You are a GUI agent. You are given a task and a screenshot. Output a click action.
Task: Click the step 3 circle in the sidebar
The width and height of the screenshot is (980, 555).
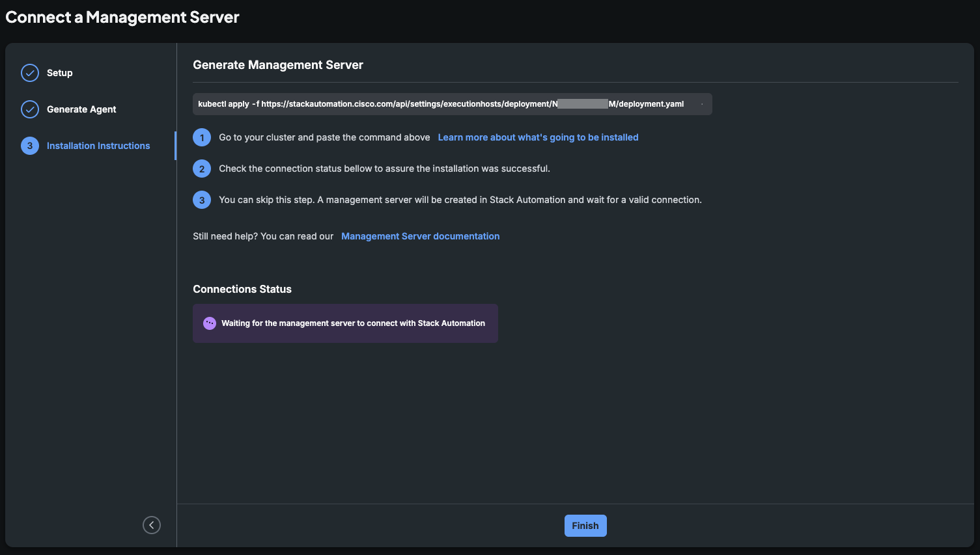click(30, 146)
